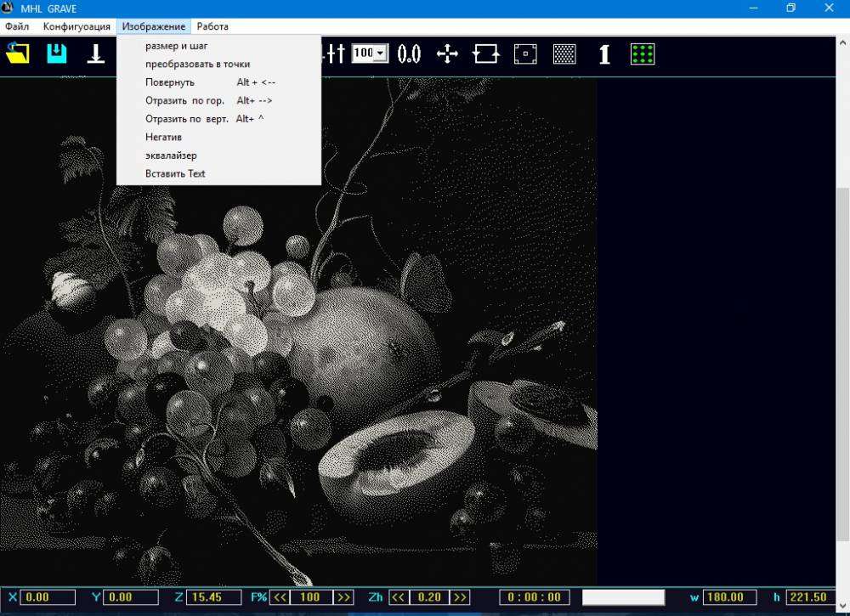850x616 pixels.
Task: Click the number 1 toolbar icon
Action: 603,54
